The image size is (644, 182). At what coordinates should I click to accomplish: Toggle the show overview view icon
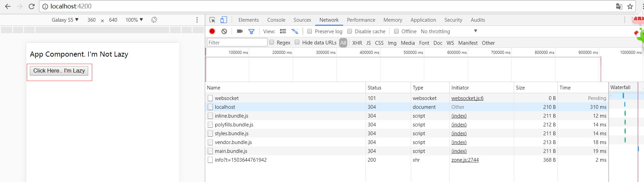tap(295, 31)
